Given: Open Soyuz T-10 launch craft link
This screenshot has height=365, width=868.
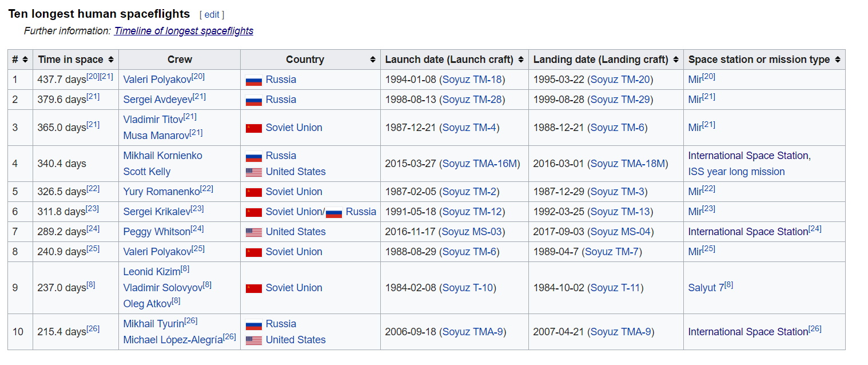Looking at the screenshot, I should tap(467, 288).
